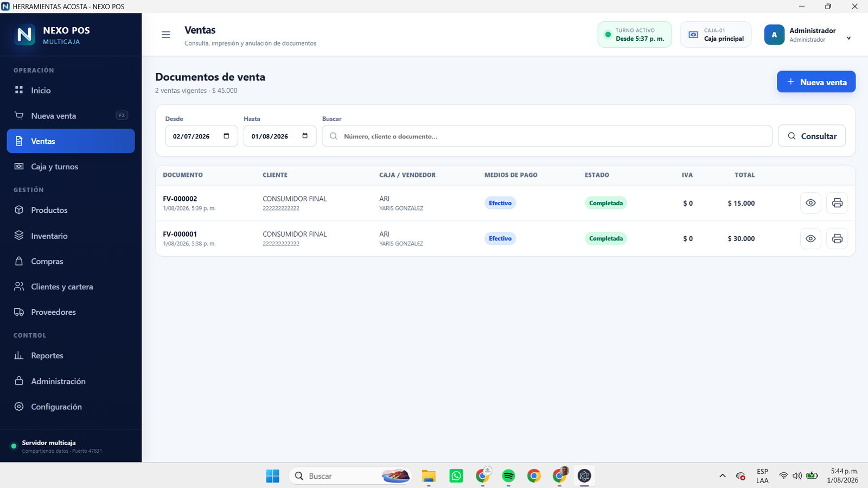Navigate to Inventario

pos(71,236)
